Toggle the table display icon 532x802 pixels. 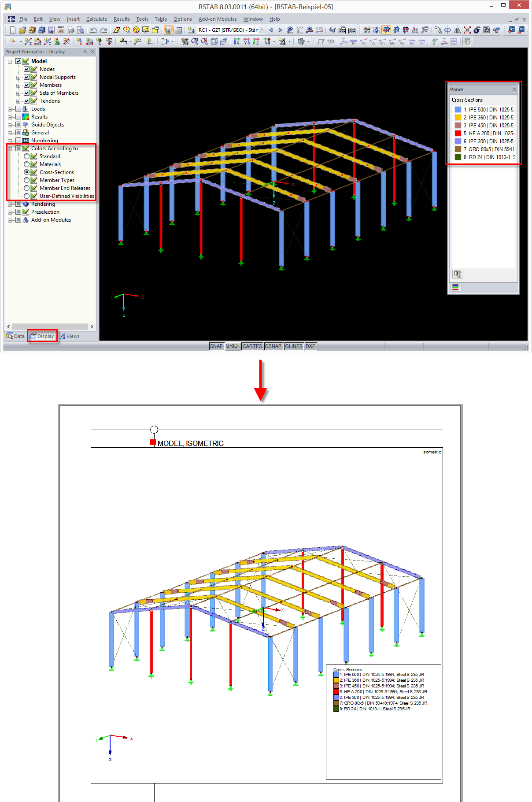[x=178, y=30]
